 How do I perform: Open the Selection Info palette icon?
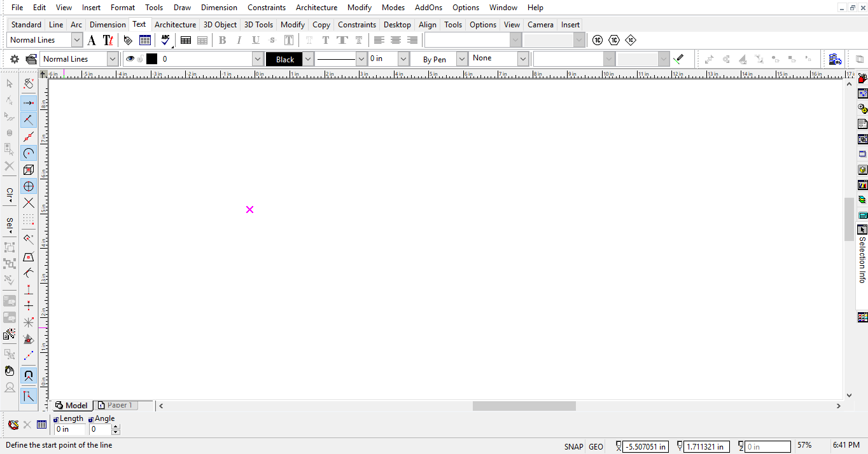(862, 230)
